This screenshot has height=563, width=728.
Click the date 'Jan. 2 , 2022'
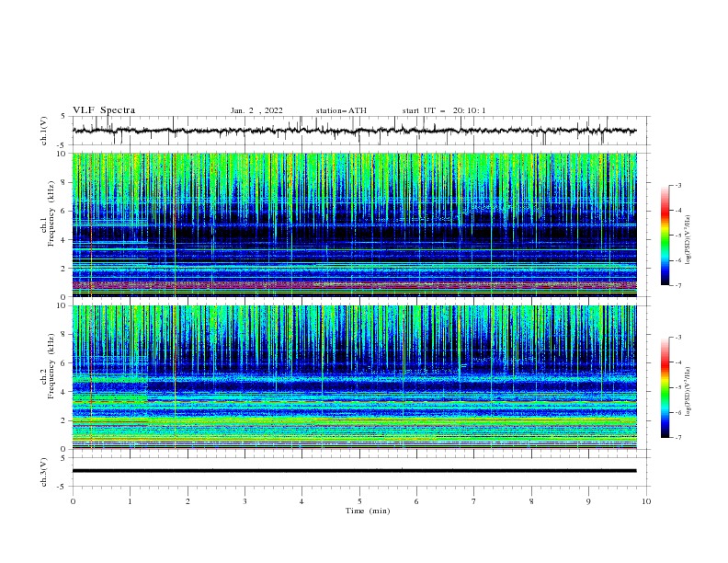256,110
